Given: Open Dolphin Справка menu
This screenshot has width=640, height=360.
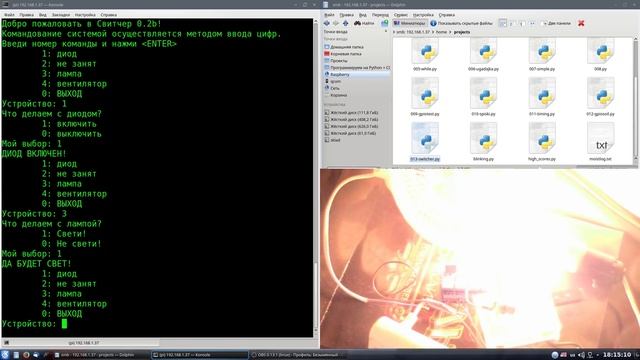Looking at the screenshot, I should pos(447,15).
